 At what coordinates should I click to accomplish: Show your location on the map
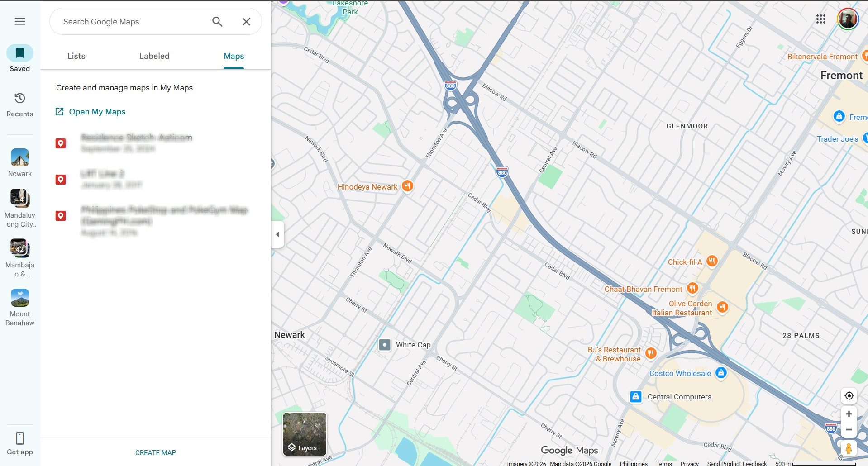coord(849,396)
